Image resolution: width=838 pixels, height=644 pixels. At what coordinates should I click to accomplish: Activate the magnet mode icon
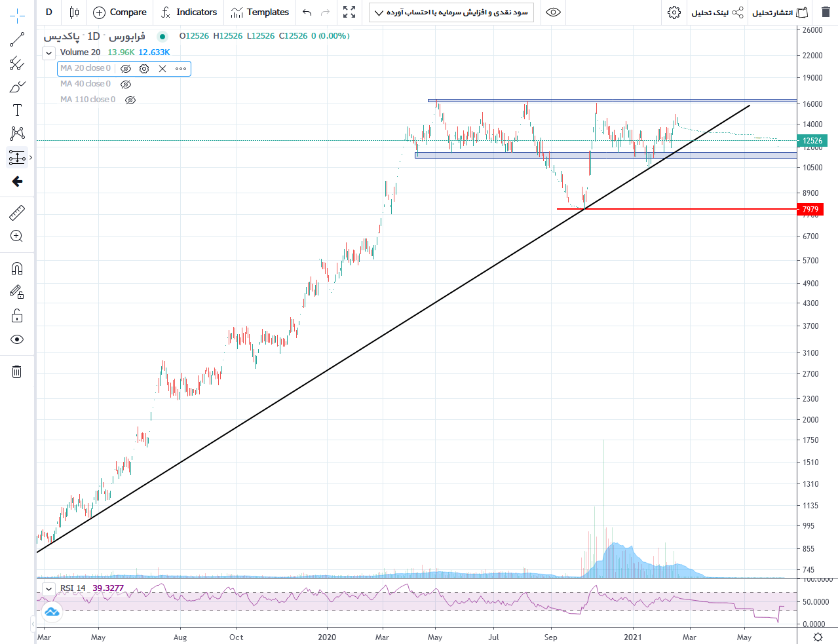tap(17, 268)
